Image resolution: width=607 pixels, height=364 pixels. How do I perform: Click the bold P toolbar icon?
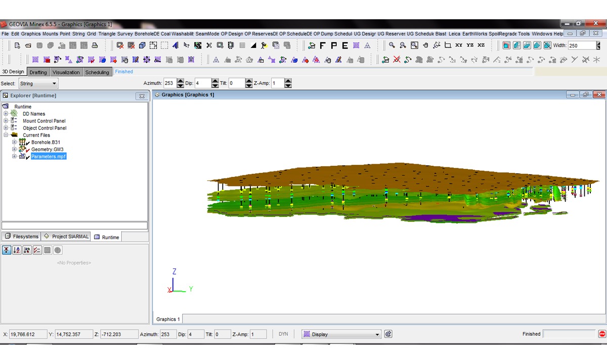tap(334, 45)
